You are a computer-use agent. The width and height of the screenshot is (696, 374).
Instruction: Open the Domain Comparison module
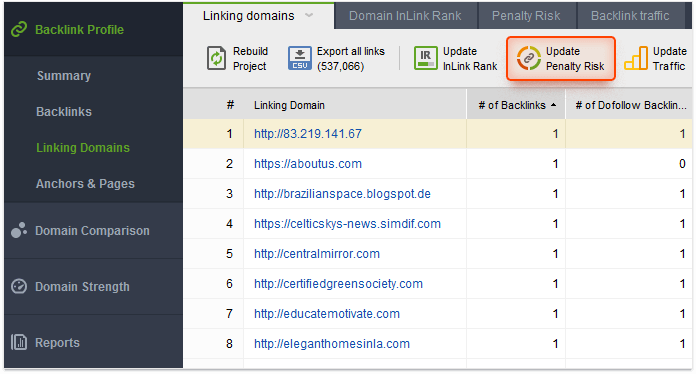point(92,231)
